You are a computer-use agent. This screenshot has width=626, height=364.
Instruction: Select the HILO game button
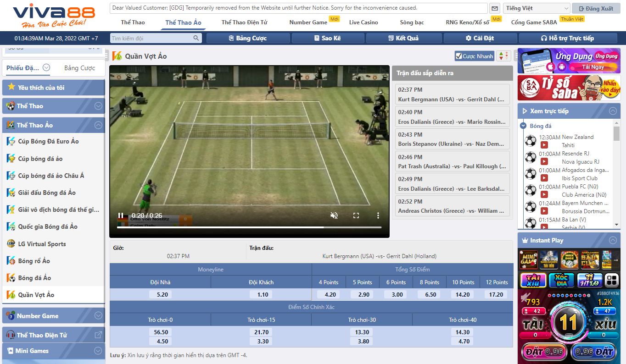click(590, 280)
